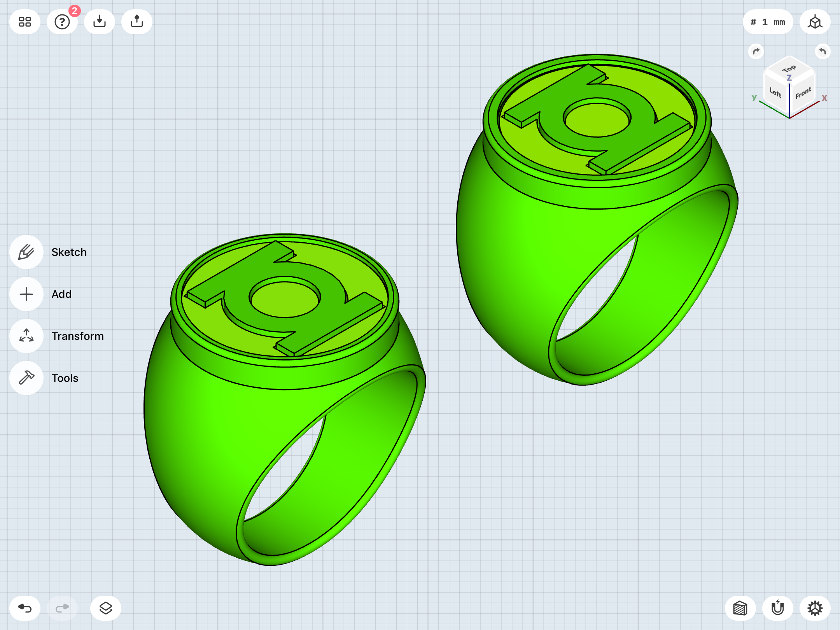Screen dimensions: 840x630
Task: Click the export share icon
Action: tap(137, 22)
